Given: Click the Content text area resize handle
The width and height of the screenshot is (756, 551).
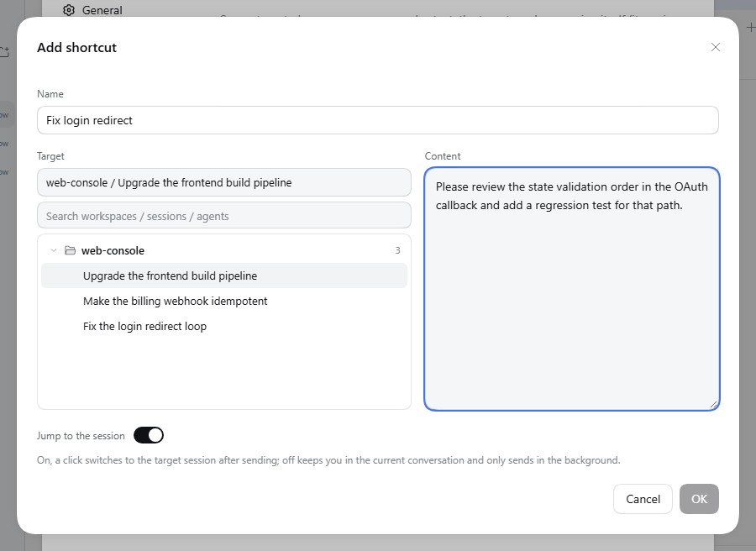Looking at the screenshot, I should click(x=713, y=405).
